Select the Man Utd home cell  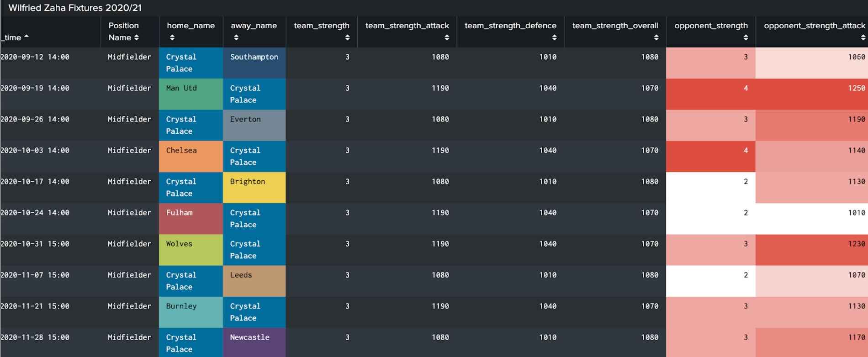pyautogui.click(x=191, y=94)
